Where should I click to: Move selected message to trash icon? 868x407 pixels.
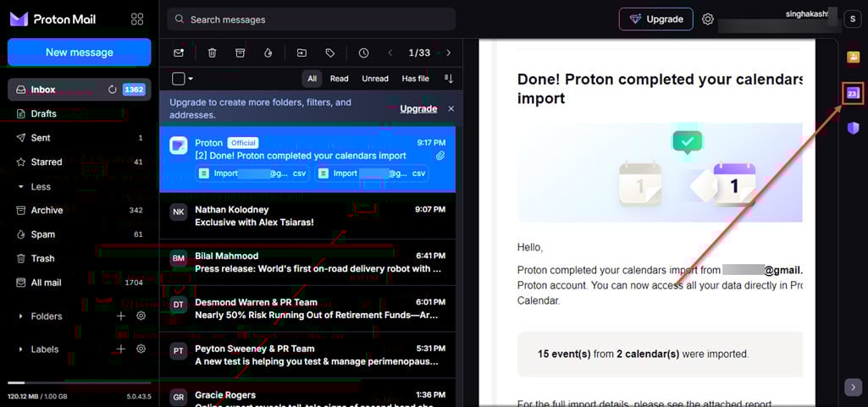point(212,53)
